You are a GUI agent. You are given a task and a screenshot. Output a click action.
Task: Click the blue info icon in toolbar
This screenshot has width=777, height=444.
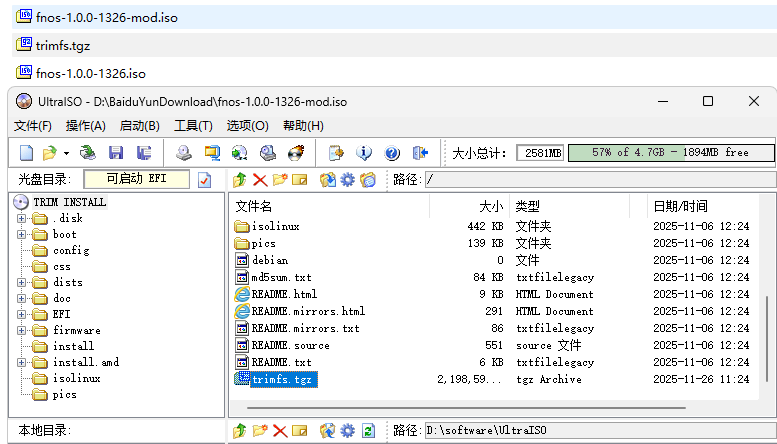[364, 153]
